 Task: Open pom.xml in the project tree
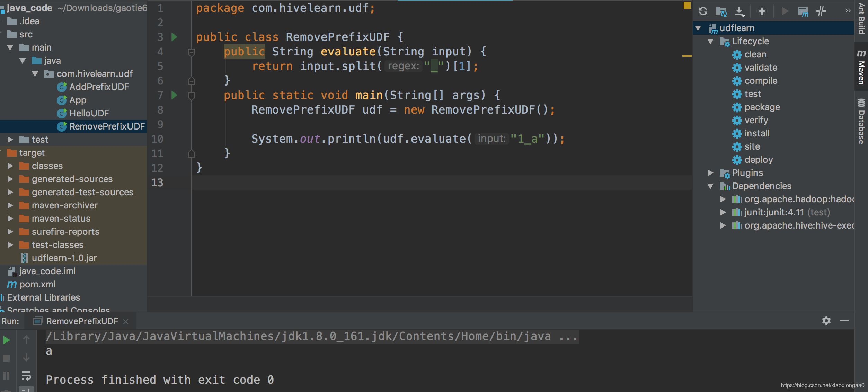(x=37, y=284)
